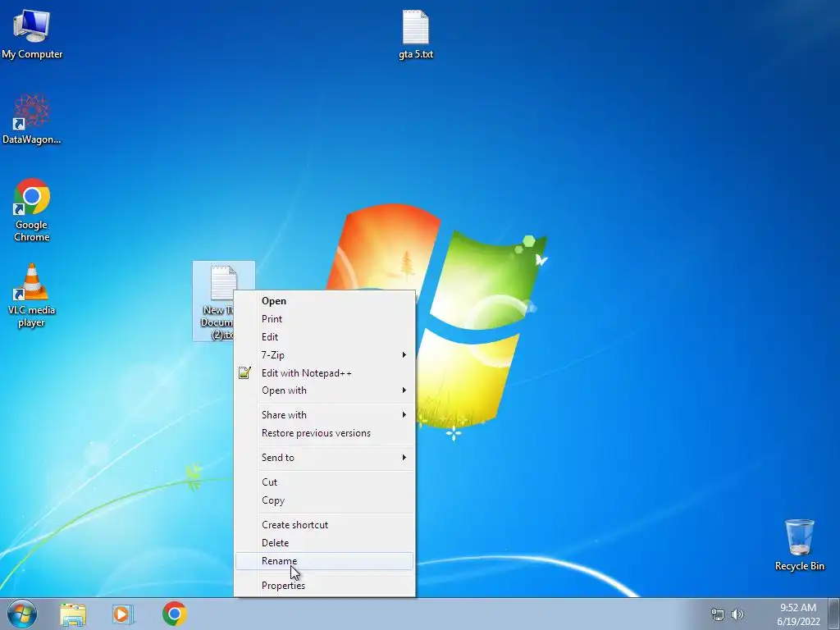Screen dimensions: 840x630
Task: Choose Open in the context menu
Action: [x=325, y=301]
